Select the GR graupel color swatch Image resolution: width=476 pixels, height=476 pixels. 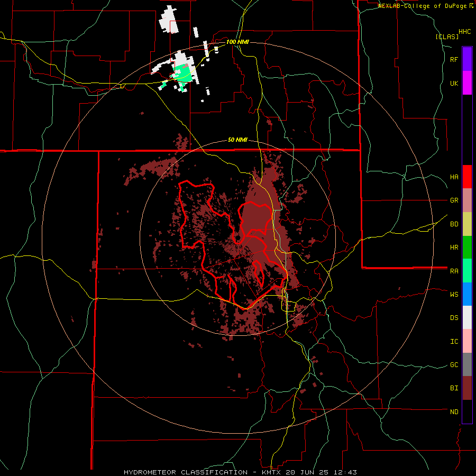click(x=467, y=200)
